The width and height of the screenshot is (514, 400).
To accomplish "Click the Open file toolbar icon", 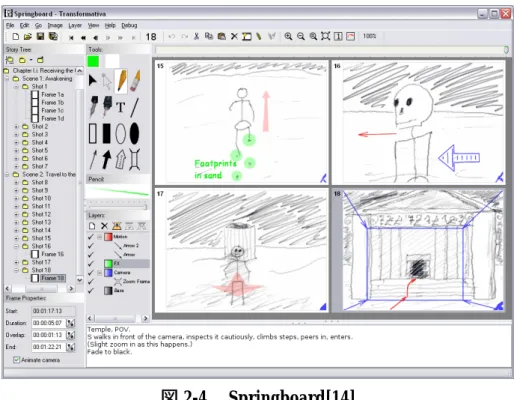I will click(x=28, y=36).
